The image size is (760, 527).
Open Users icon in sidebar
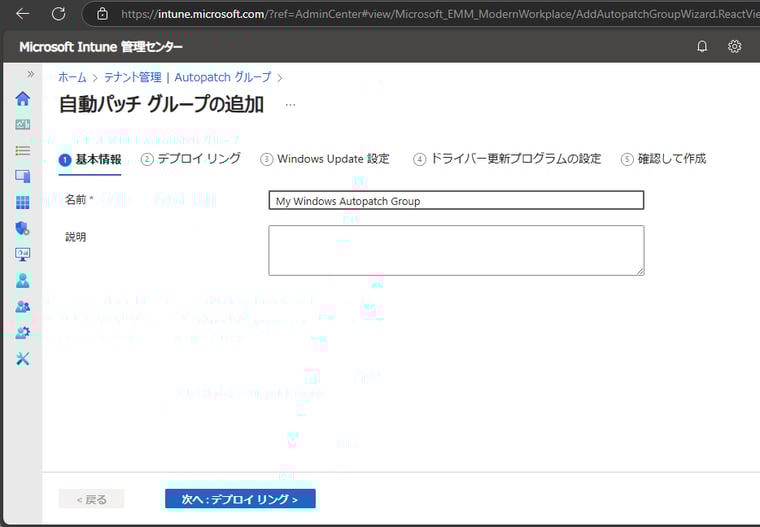[23, 280]
